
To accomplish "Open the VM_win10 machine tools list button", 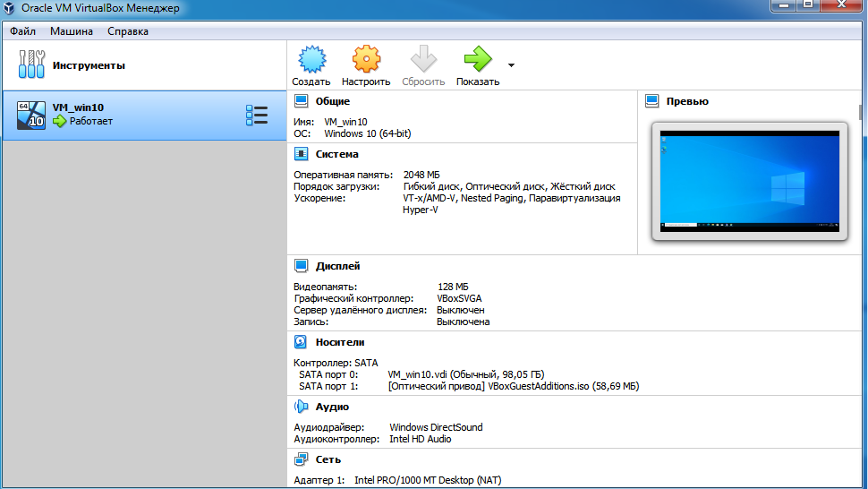I will pyautogui.click(x=257, y=116).
